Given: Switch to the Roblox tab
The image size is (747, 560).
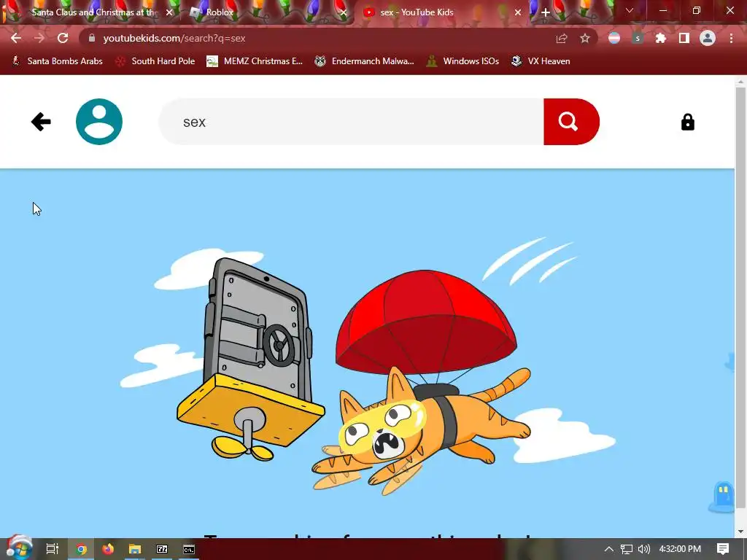Looking at the screenshot, I should 220,12.
